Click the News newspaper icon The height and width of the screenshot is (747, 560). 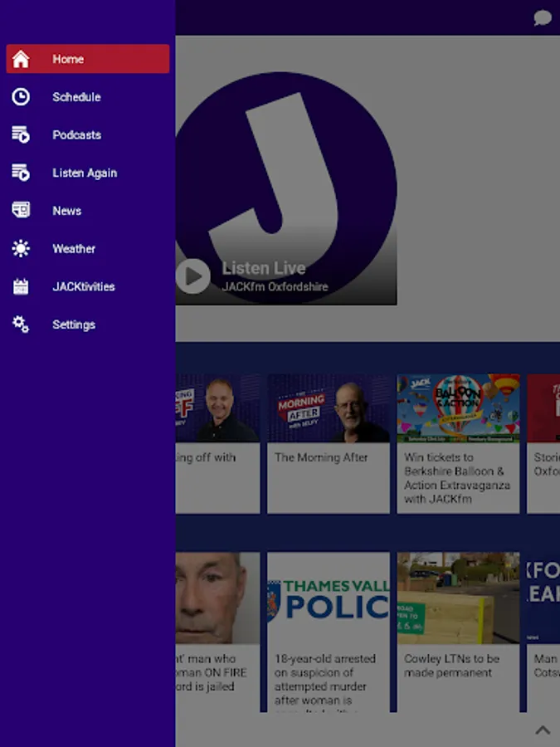tap(21, 210)
